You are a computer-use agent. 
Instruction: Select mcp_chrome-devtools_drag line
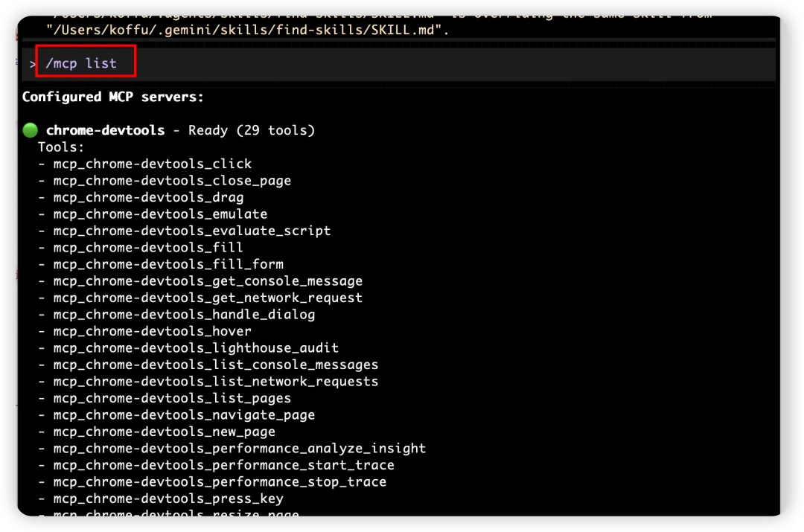click(x=148, y=197)
